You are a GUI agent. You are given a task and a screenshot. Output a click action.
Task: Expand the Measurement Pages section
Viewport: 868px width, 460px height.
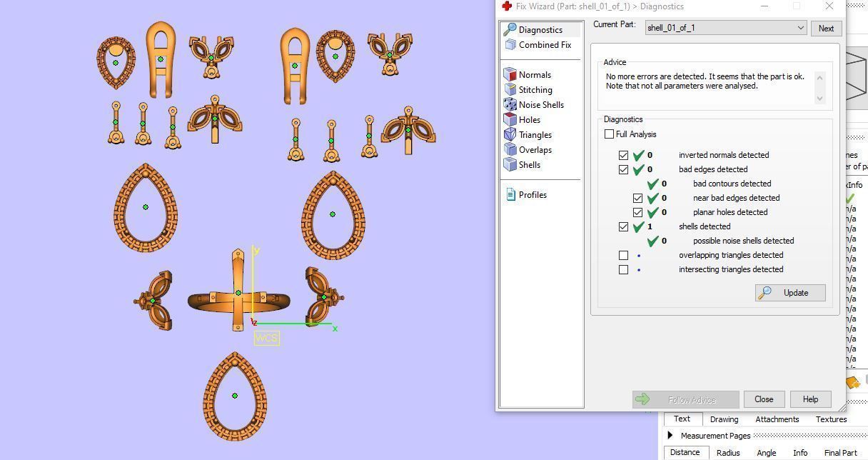click(x=670, y=436)
